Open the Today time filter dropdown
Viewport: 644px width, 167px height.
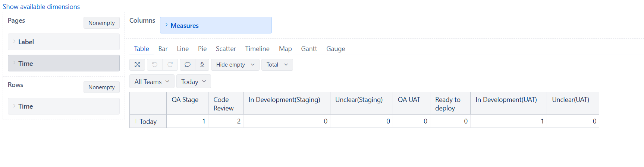194,81
